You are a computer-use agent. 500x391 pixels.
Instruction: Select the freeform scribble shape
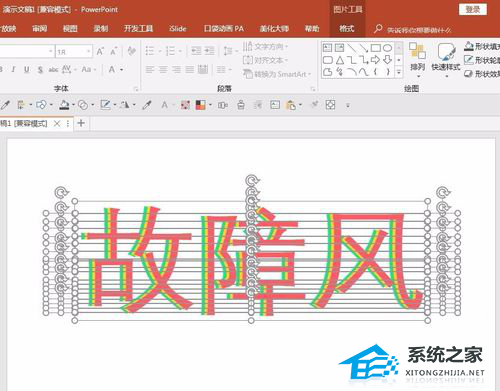pos(340,72)
